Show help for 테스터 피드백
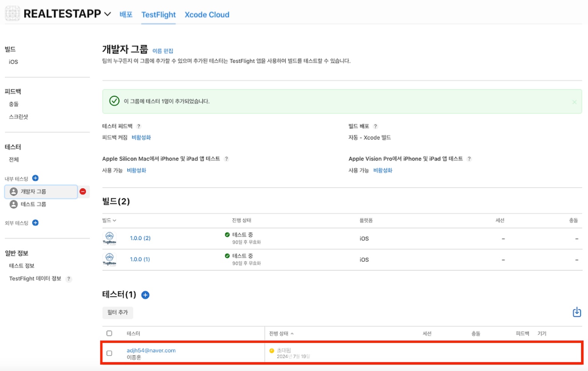588x371 pixels. click(139, 126)
